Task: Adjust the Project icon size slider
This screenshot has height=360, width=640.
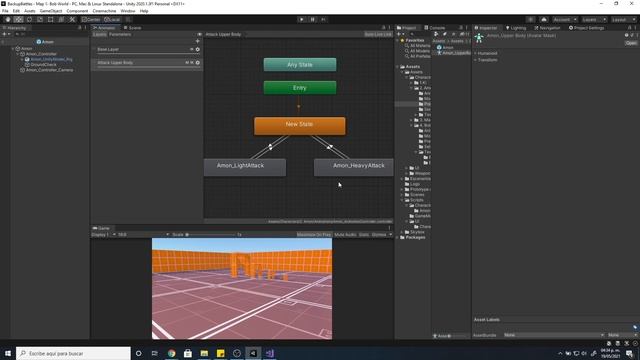Action: pos(458,336)
